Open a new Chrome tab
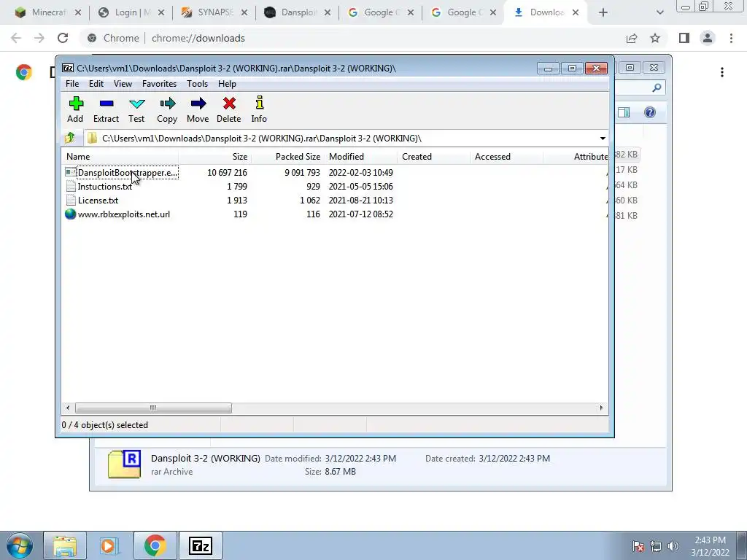 (603, 13)
